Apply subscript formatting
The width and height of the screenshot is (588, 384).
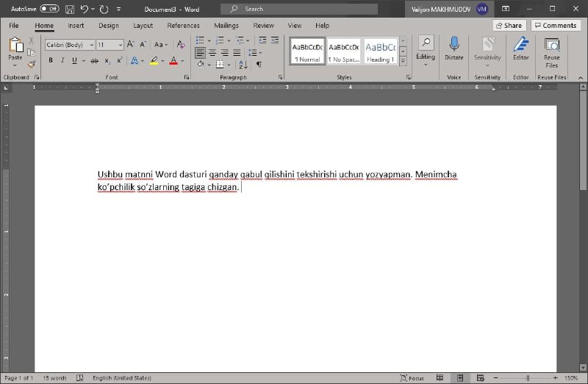107,61
